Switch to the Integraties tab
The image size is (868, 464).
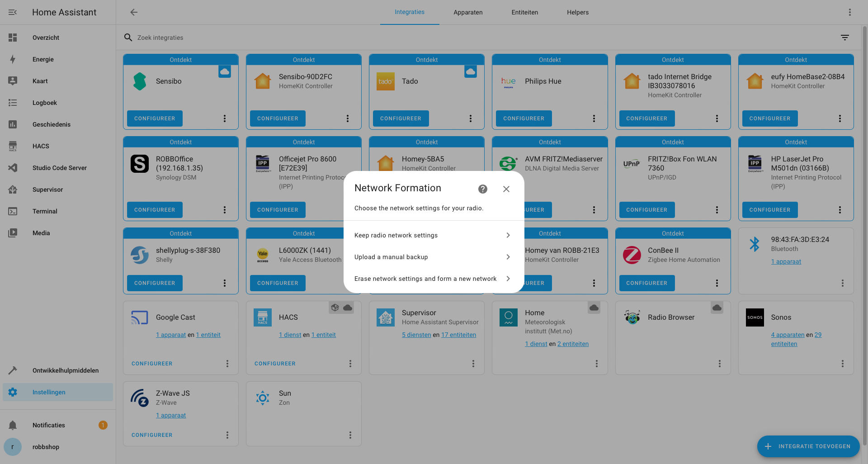(x=410, y=12)
